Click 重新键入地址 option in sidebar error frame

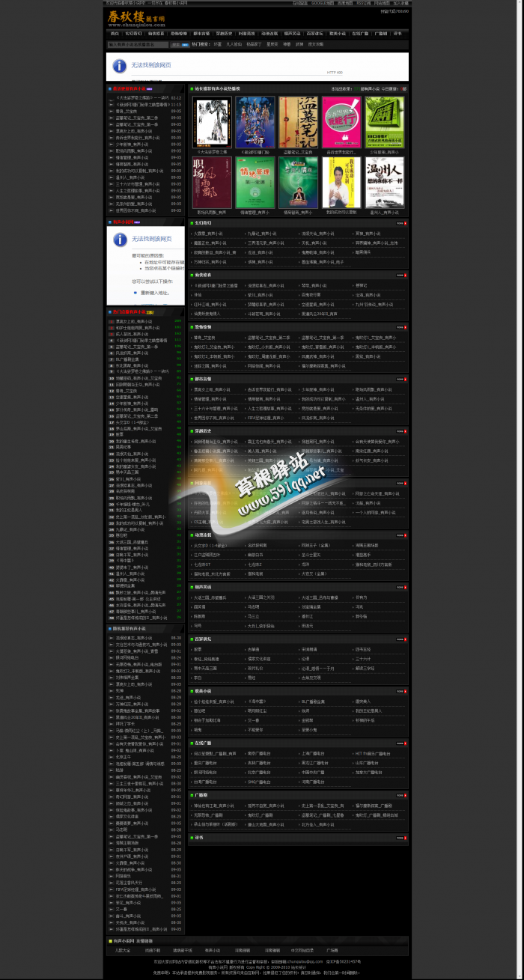154,293
